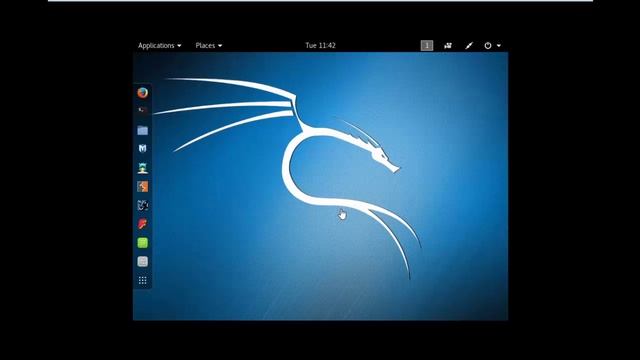Screen dimensions: 640x360
Task: Open the clock calendar Tue 11:42
Action: click(320, 45)
